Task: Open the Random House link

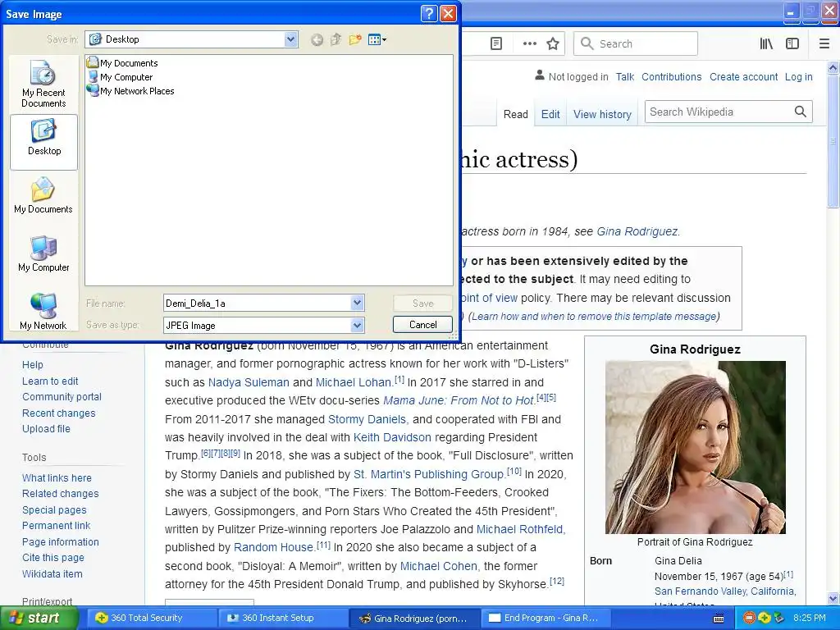Action: (x=273, y=547)
